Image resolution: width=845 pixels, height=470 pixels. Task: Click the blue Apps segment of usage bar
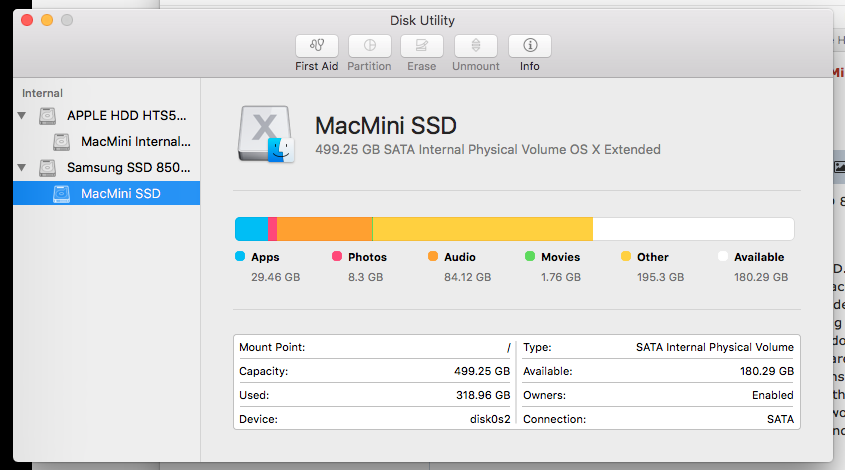click(x=252, y=229)
